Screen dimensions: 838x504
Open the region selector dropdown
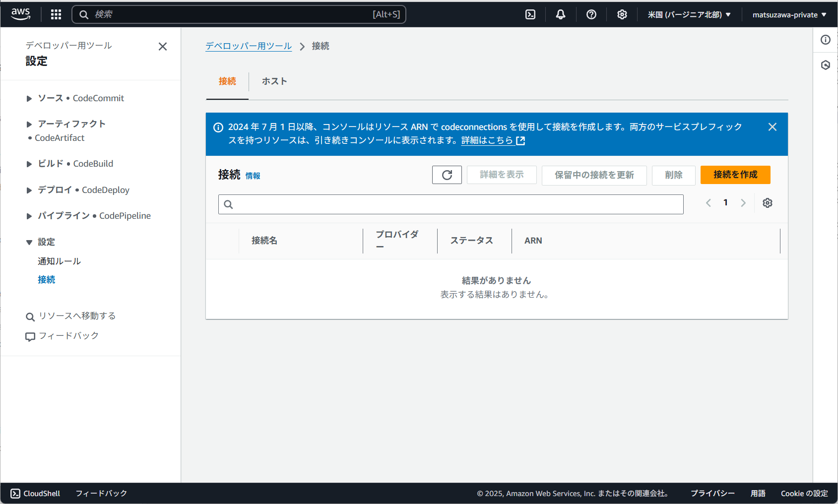click(690, 14)
